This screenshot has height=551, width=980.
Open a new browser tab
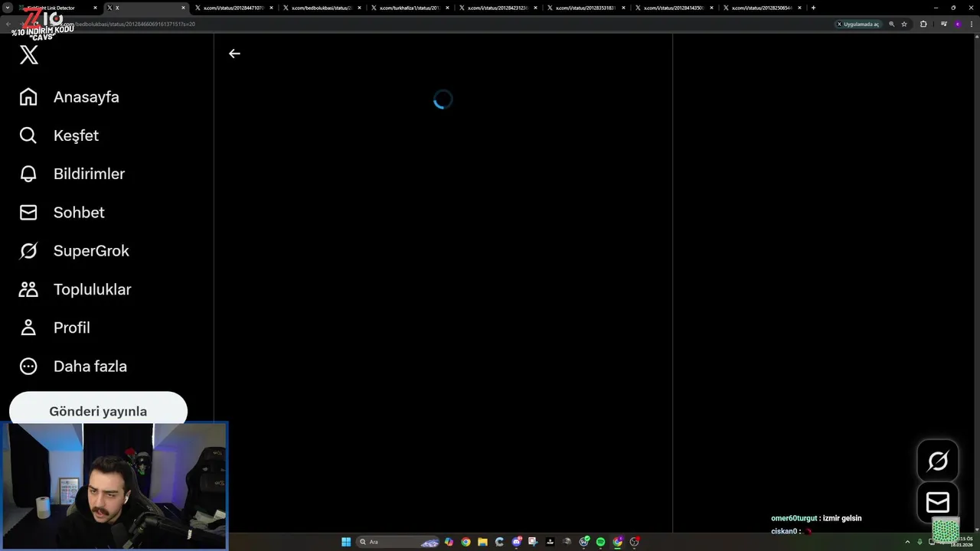pos(813,8)
